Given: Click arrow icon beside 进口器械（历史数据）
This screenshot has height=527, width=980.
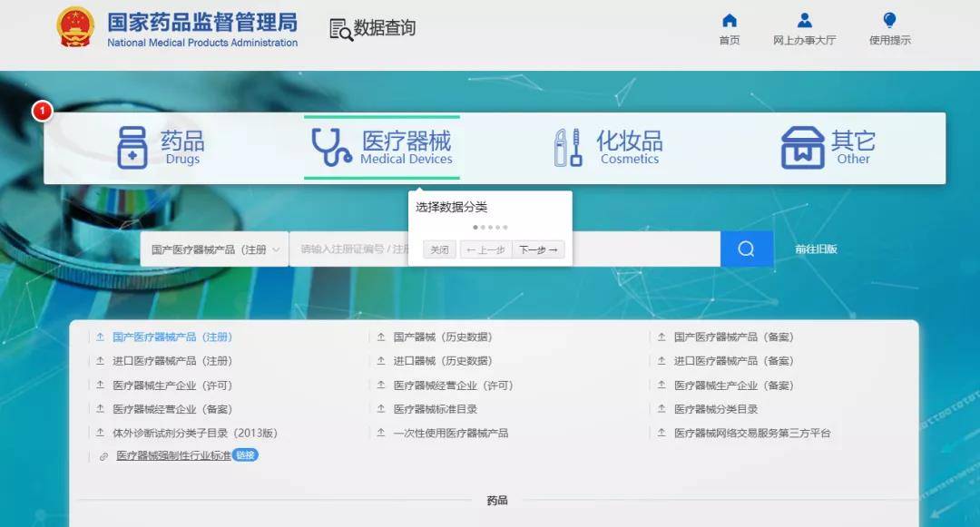Looking at the screenshot, I should tap(380, 361).
